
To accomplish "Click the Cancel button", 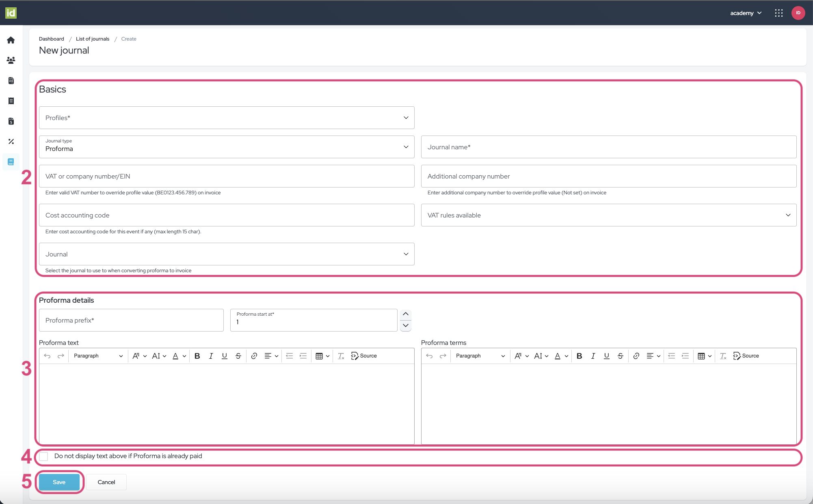I will click(x=106, y=482).
